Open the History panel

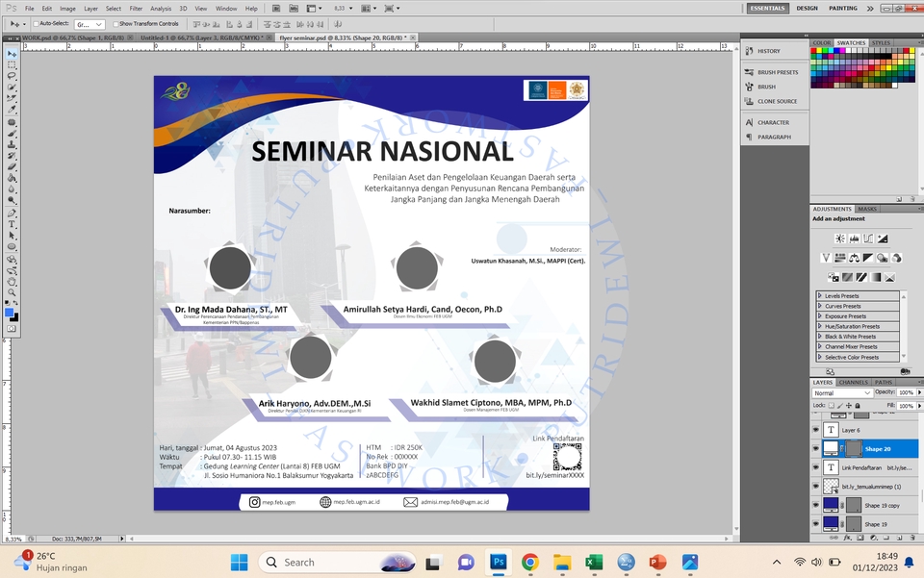point(768,51)
